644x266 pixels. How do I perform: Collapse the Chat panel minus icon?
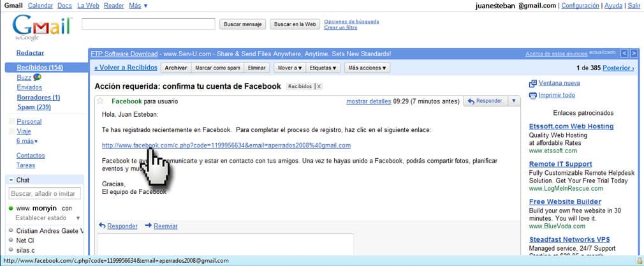[x=11, y=180]
